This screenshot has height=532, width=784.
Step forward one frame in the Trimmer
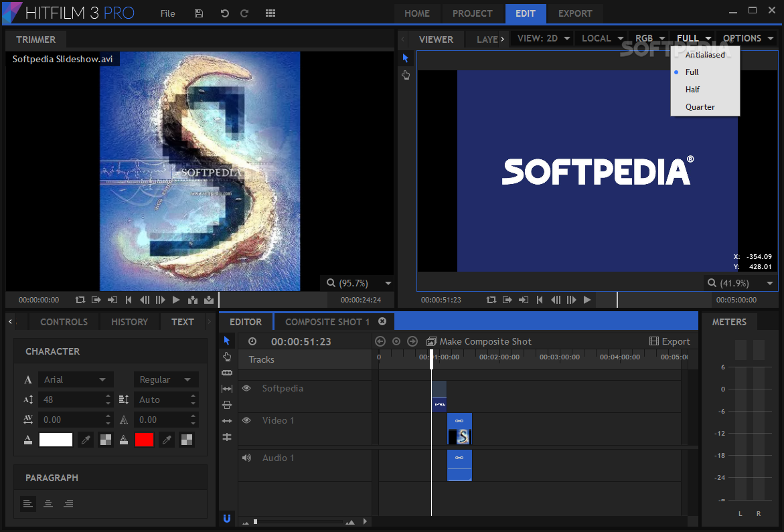[x=161, y=300]
